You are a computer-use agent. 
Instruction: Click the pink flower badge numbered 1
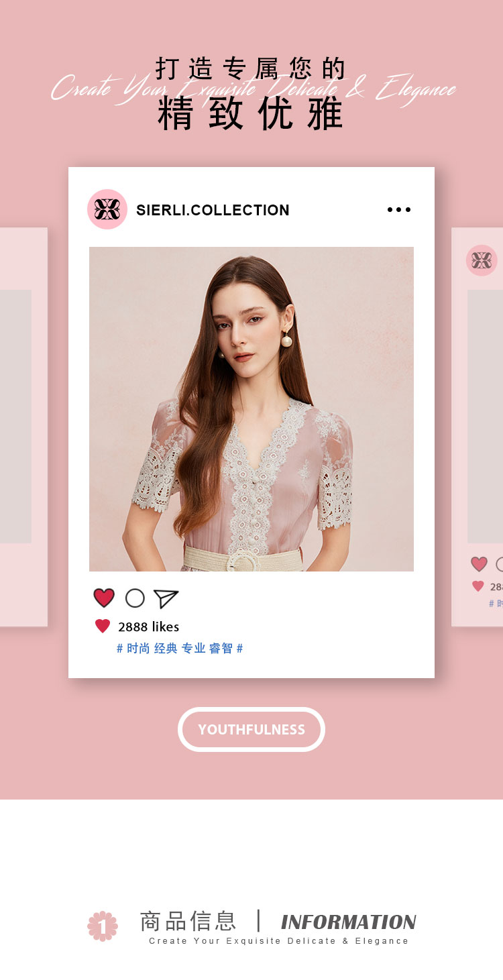coord(103,926)
